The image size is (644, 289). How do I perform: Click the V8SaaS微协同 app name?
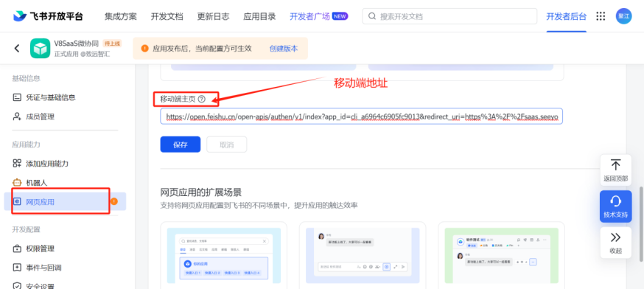(77, 43)
